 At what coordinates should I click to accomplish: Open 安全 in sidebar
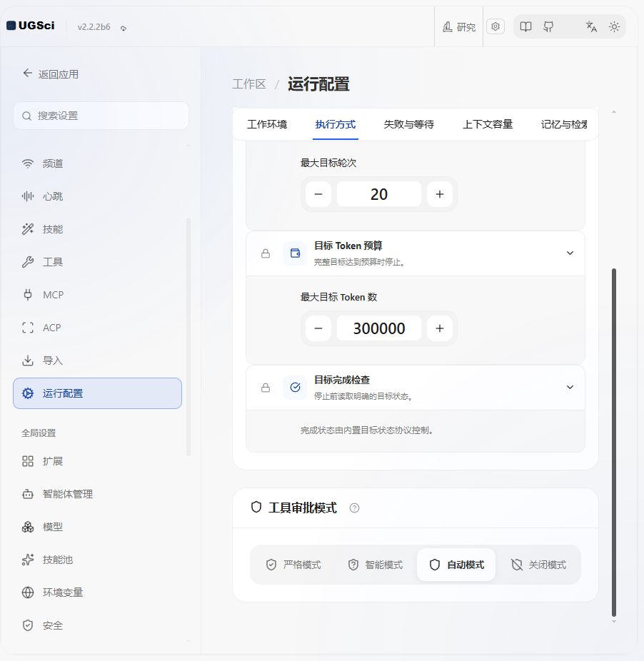click(x=97, y=625)
